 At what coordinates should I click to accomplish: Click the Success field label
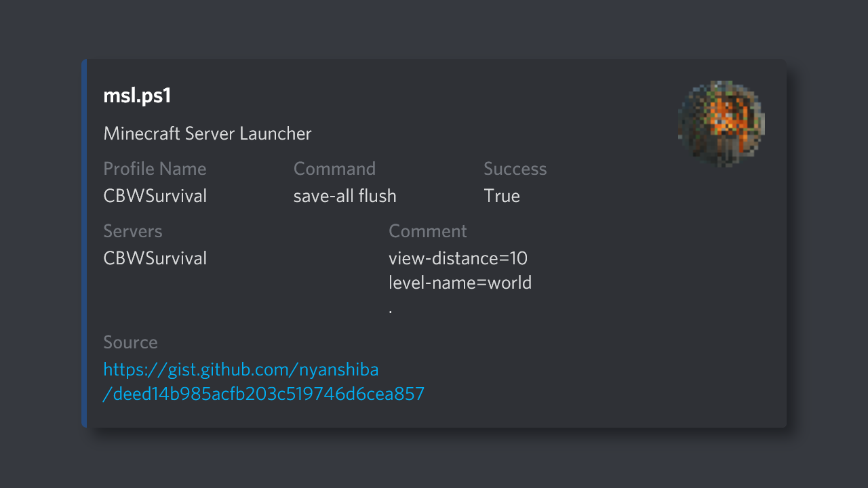pyautogui.click(x=515, y=169)
